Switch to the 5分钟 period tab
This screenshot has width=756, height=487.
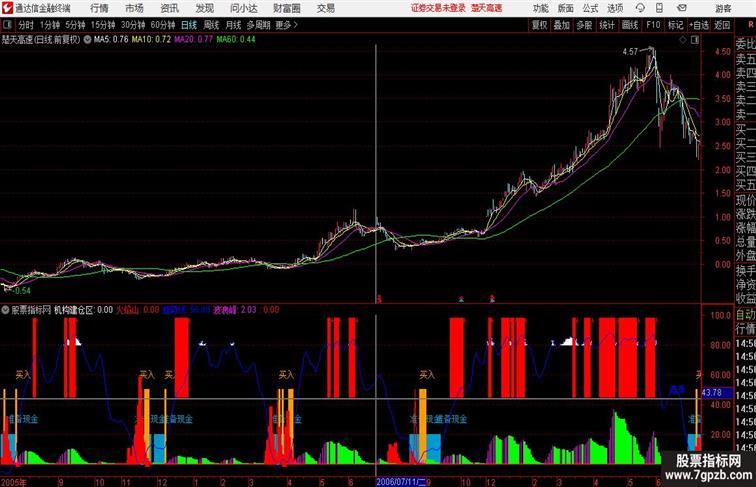click(x=75, y=25)
